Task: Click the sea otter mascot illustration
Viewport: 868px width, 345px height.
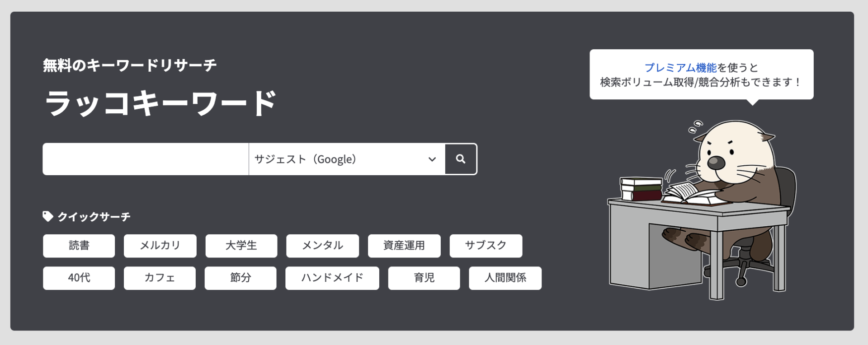Action: pos(702,210)
